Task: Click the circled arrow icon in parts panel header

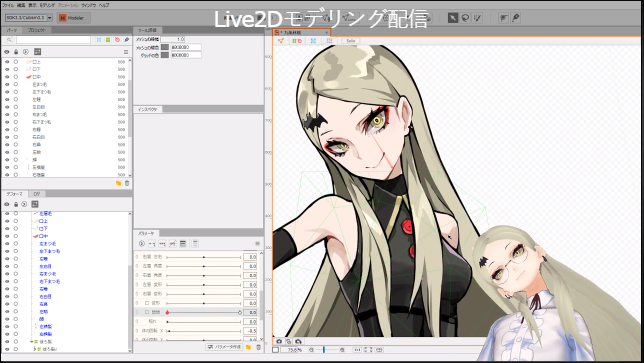Action: click(26, 52)
